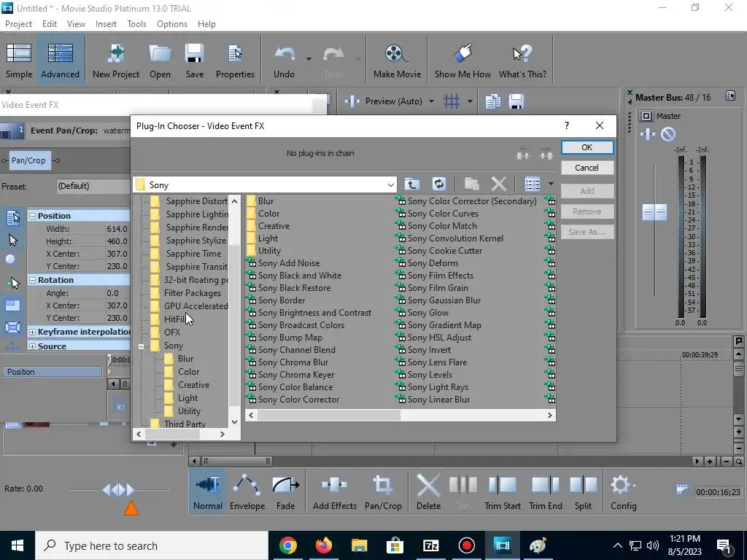Collapse the Position group
The height and width of the screenshot is (560, 747).
[x=32, y=216]
